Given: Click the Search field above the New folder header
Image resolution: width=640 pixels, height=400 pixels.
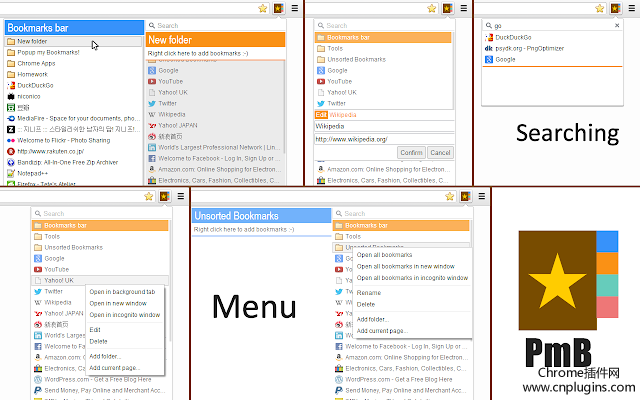Looking at the screenshot, I should coord(215,25).
